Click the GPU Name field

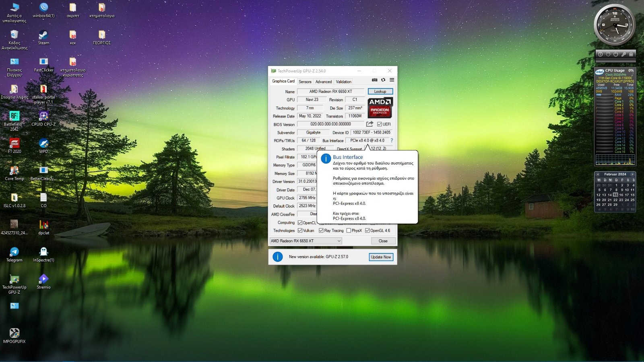click(330, 91)
